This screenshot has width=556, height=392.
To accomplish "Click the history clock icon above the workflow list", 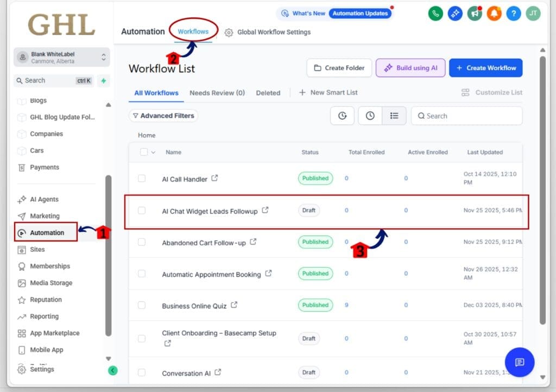I will point(342,115).
